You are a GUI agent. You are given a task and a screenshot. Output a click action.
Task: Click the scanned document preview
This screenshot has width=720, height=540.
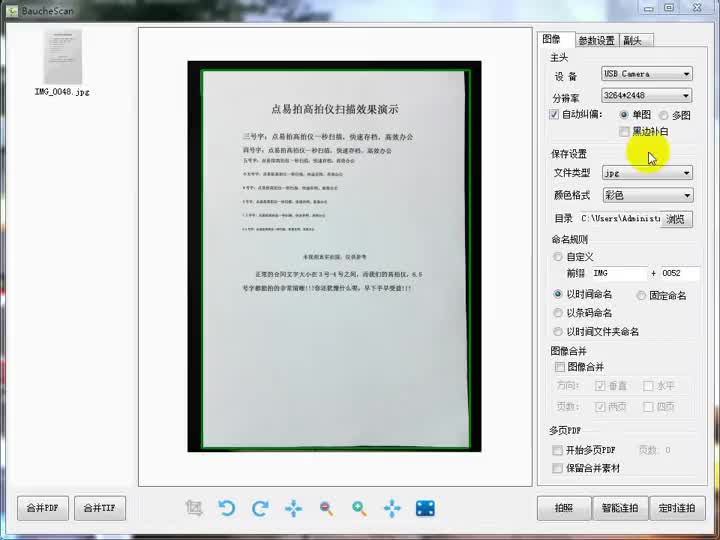334,256
